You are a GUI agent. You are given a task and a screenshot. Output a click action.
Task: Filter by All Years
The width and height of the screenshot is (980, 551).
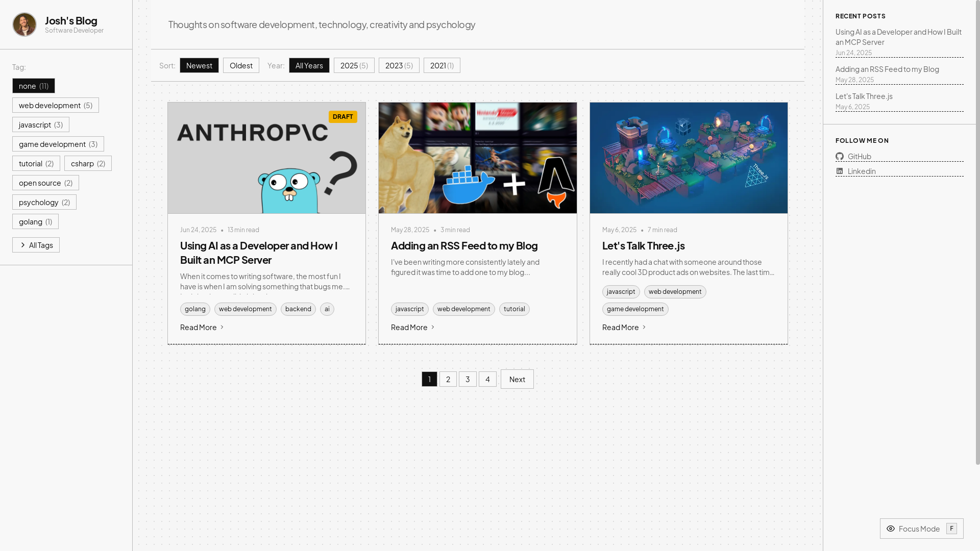coord(309,65)
